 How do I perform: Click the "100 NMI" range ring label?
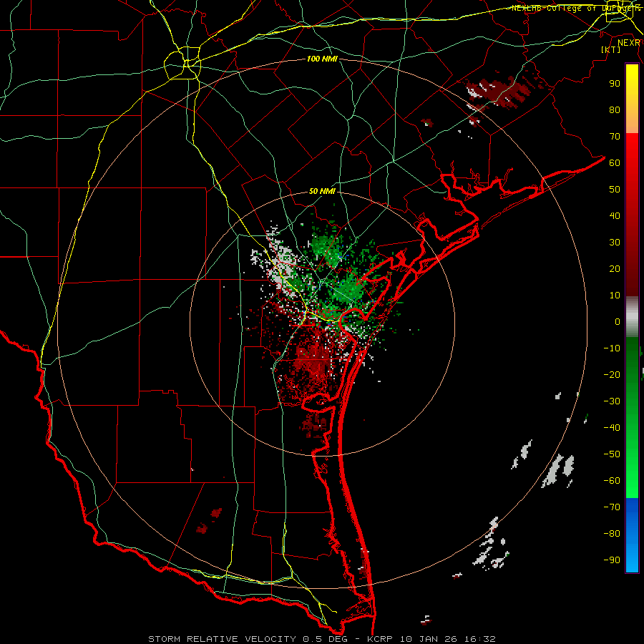322,59
